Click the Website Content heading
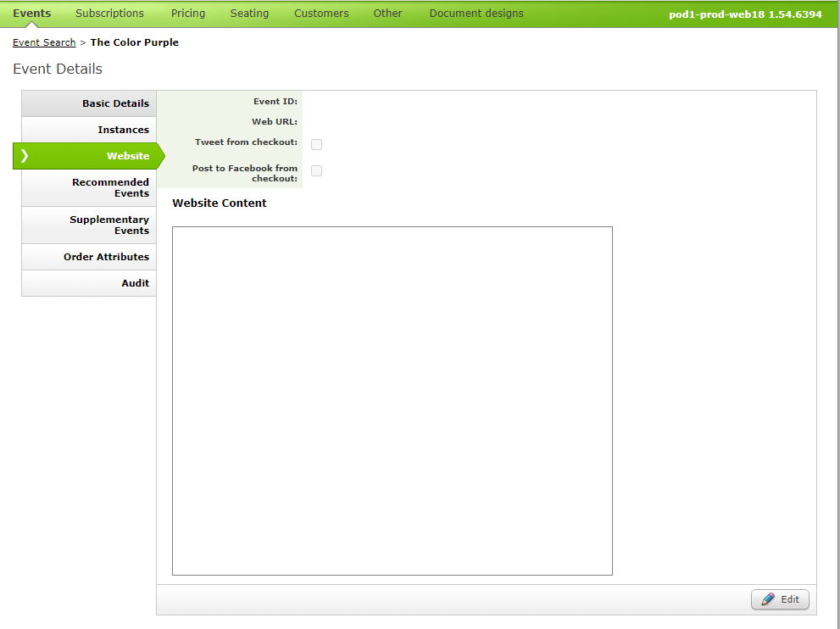The width and height of the screenshot is (840, 629). pyautogui.click(x=219, y=203)
